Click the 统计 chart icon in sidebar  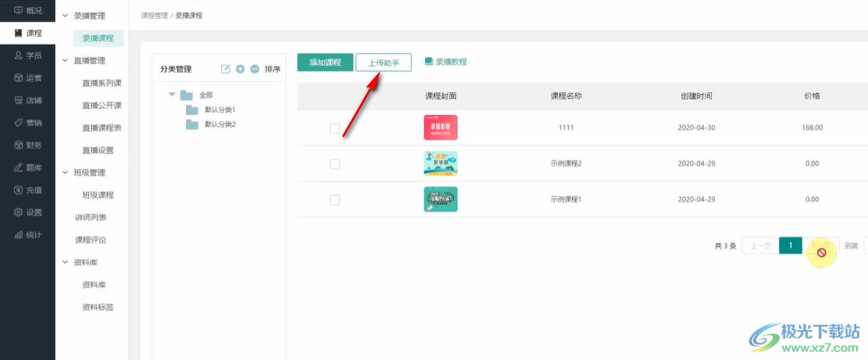(x=19, y=235)
